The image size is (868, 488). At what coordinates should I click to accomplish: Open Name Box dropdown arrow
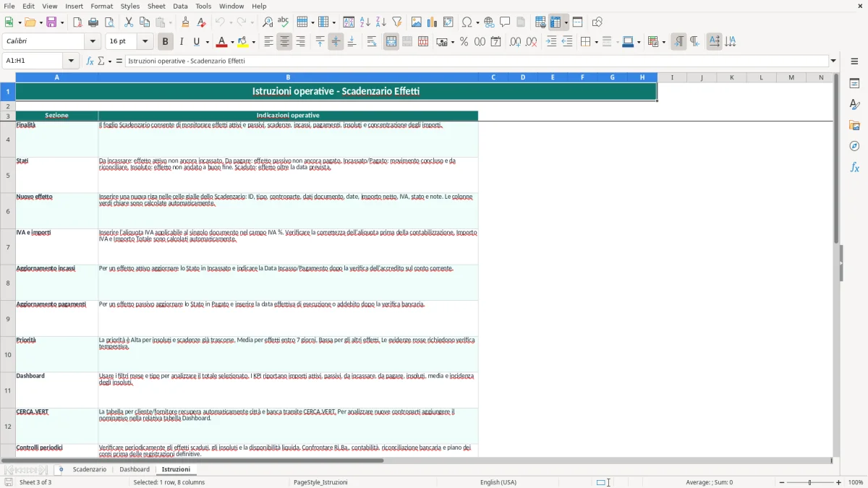(71, 61)
